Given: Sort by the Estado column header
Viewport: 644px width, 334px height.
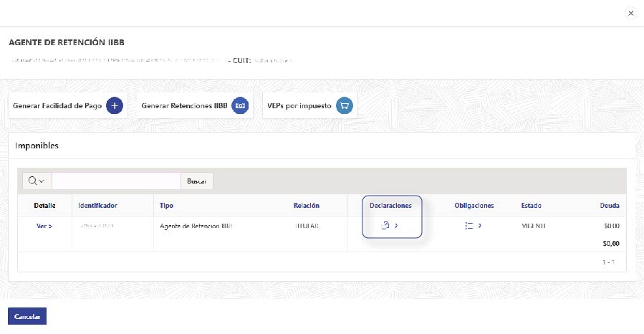Looking at the screenshot, I should point(531,206).
